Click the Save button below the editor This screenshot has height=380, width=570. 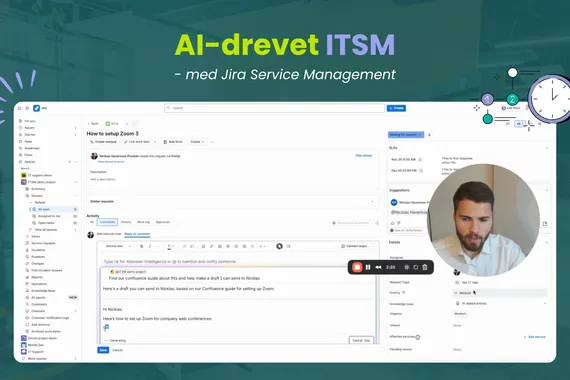[103, 350]
